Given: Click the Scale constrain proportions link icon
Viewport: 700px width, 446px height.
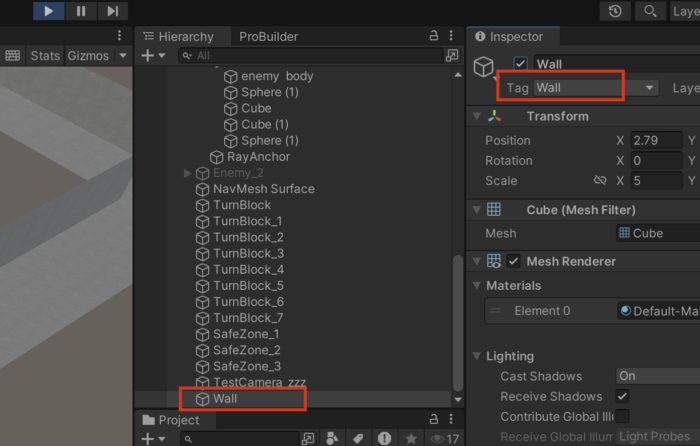Looking at the screenshot, I should [x=600, y=181].
